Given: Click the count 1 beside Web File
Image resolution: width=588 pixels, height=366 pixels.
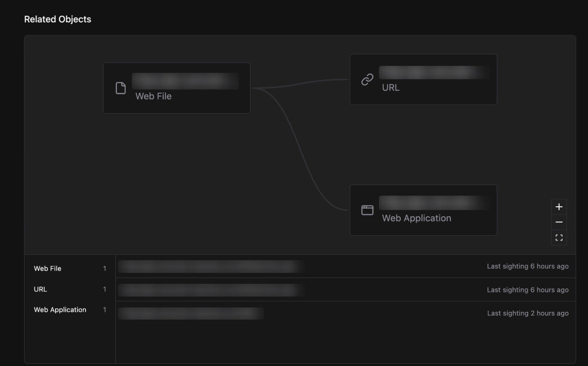Looking at the screenshot, I should [x=104, y=269].
